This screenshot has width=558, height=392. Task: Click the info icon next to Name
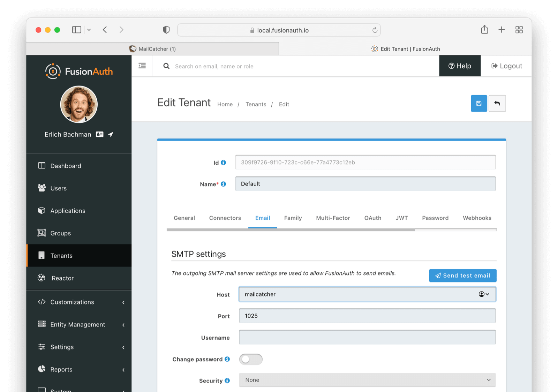(x=224, y=184)
